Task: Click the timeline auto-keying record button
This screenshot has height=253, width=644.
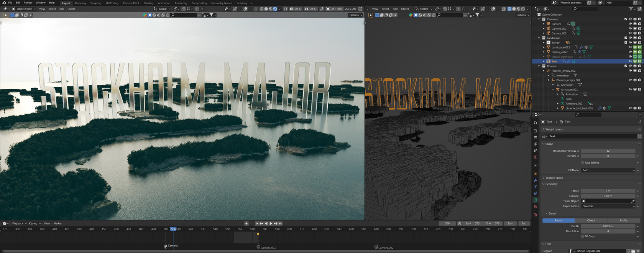Action: [x=246, y=223]
